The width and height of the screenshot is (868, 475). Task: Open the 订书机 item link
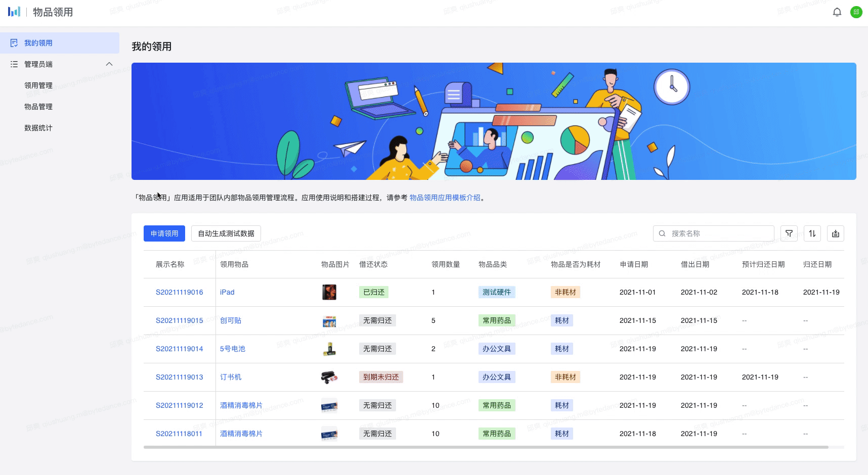pos(231,377)
